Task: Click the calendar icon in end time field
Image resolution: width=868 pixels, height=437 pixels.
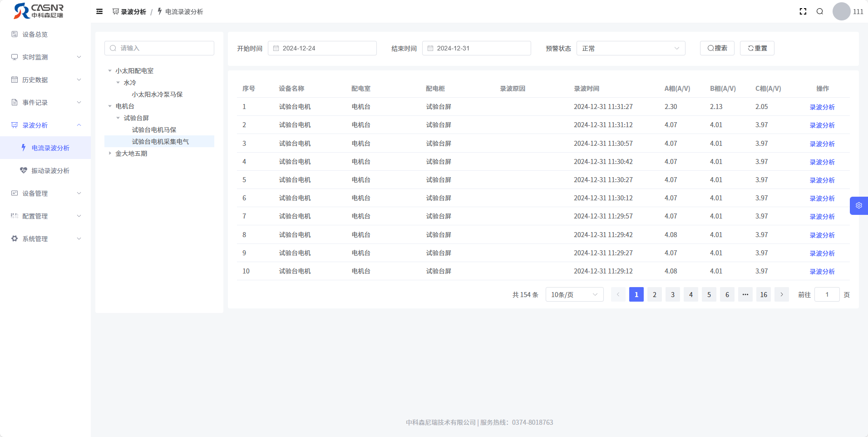Action: pyautogui.click(x=430, y=48)
